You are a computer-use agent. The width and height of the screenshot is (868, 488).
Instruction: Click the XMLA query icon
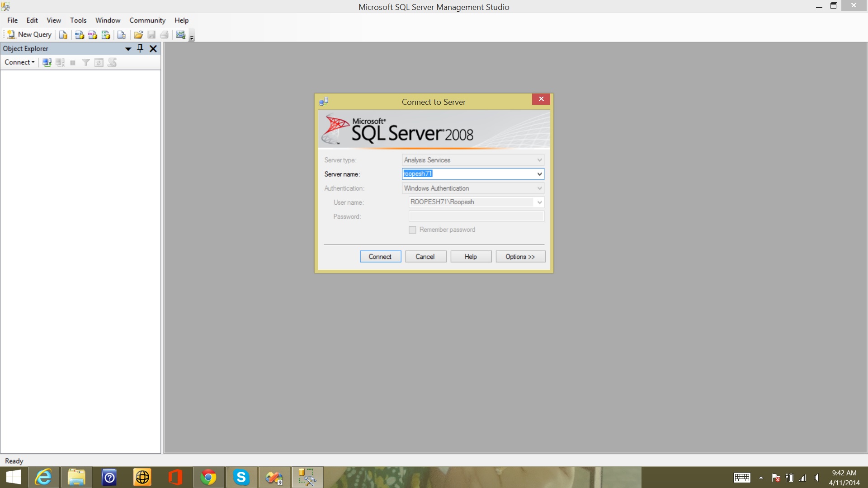106,35
